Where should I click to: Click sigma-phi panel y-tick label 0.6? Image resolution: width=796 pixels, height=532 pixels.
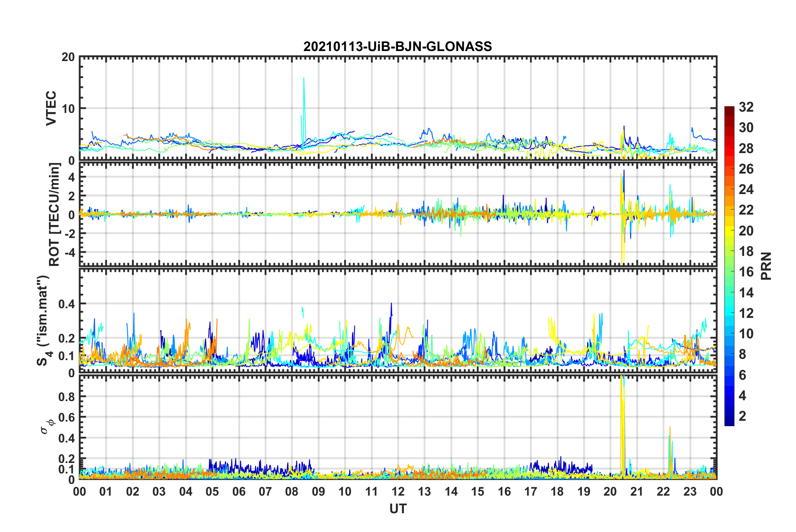pyautogui.click(x=67, y=417)
